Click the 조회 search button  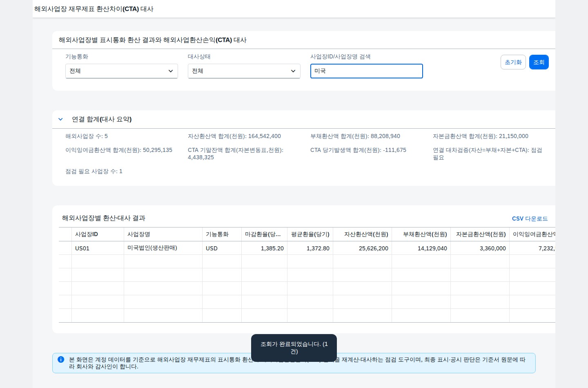(x=539, y=62)
